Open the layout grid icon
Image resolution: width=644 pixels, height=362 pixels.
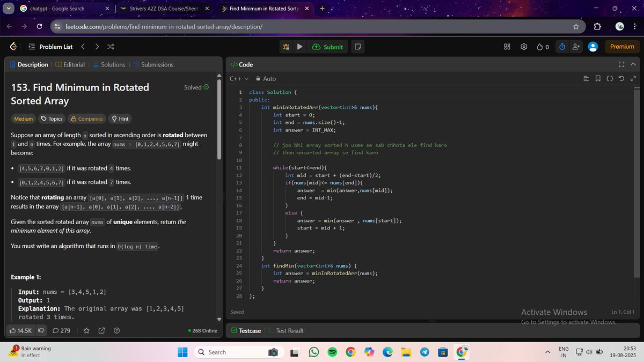507,47
